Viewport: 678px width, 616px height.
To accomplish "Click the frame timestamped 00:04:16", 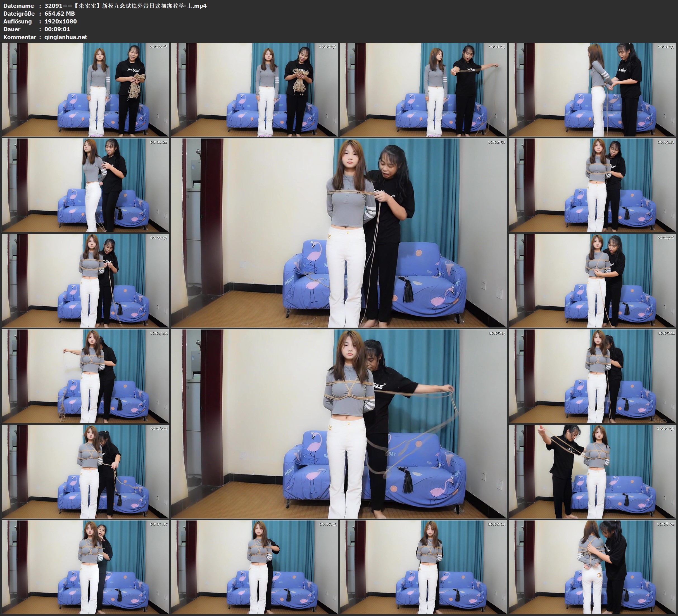I will pos(592,281).
